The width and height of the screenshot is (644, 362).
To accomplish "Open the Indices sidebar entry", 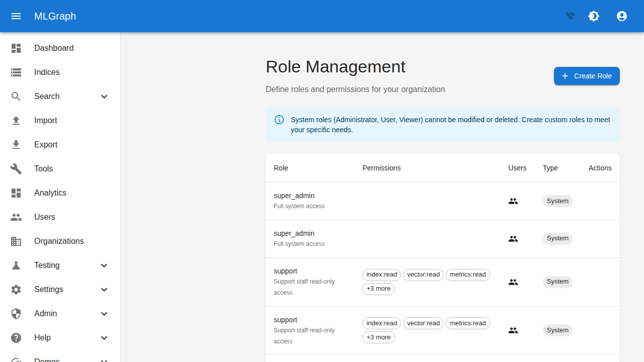I will (x=46, y=72).
